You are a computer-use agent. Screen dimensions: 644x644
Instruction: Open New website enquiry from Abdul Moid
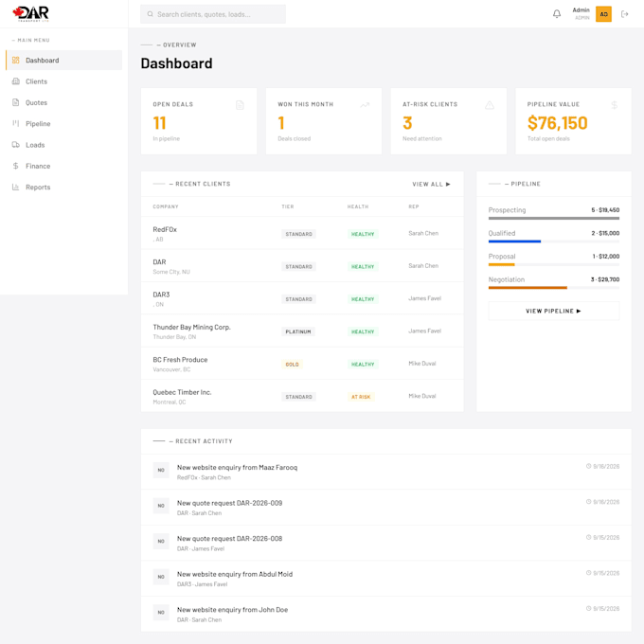(386, 579)
